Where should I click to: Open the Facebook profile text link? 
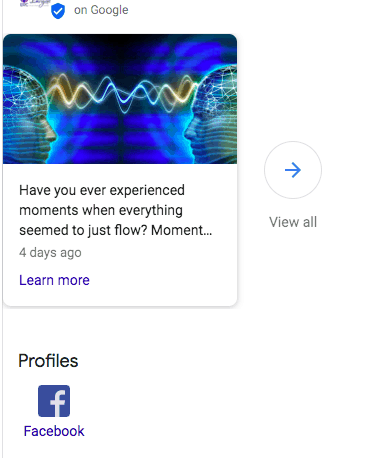pos(54,431)
